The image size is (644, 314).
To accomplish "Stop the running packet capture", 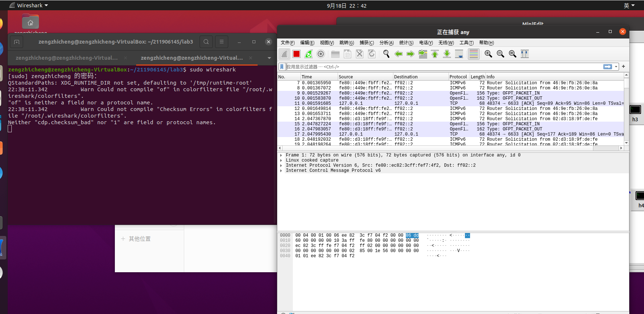I will click(x=296, y=54).
